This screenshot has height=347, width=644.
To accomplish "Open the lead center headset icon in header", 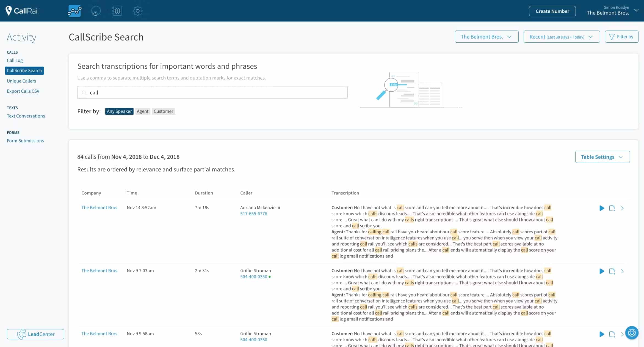I will point(96,11).
